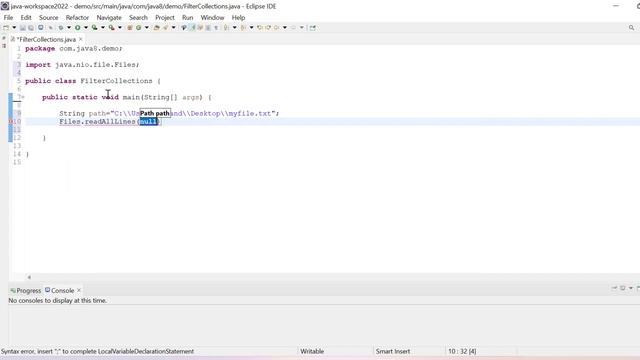Open the External Tools dropdown arrow

pyautogui.click(x=120, y=28)
